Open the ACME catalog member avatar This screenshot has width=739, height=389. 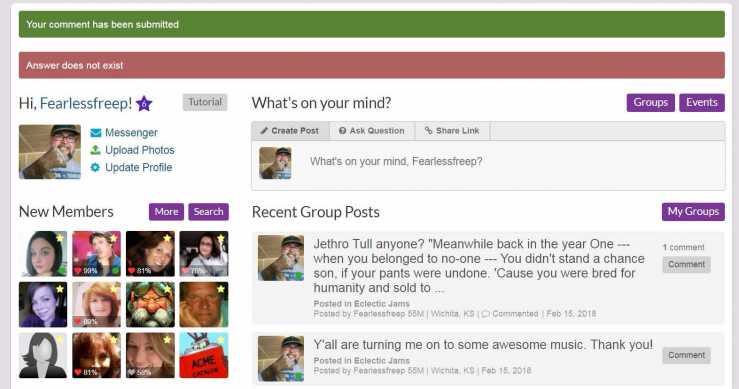(204, 356)
